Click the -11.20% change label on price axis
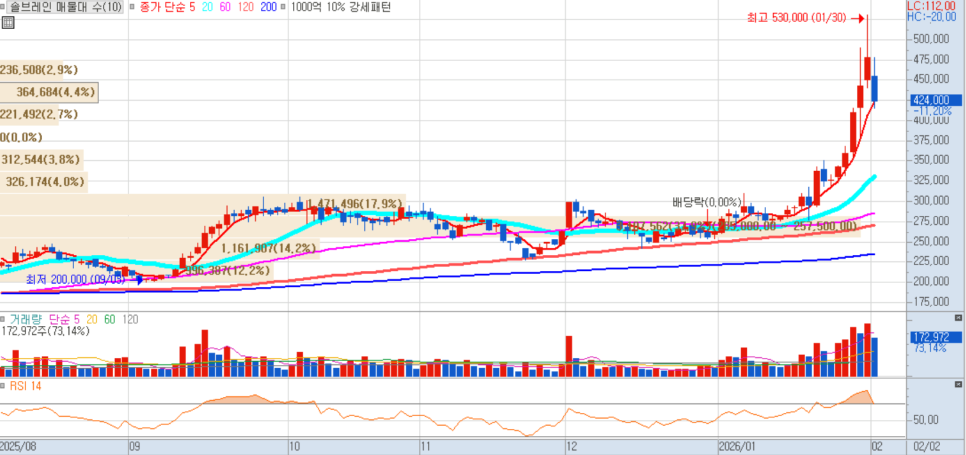This screenshot has height=455, width=966. tap(933, 111)
